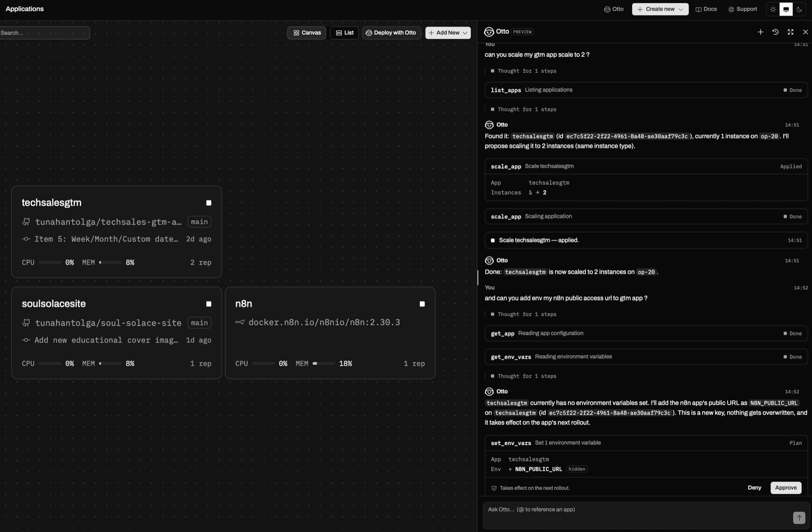
Task: Approve the set_env_vars plan
Action: tap(786, 488)
